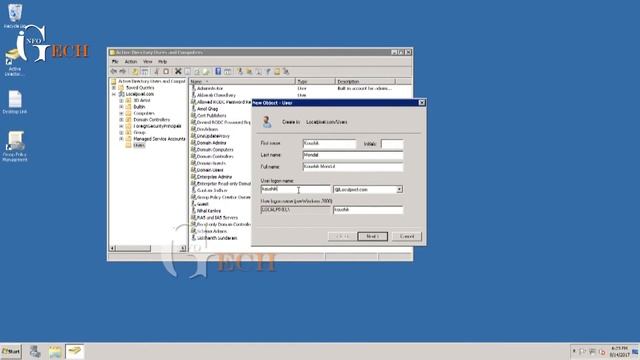Show hidden icons in the system tray
This screenshot has height=360, width=640.
tap(574, 351)
